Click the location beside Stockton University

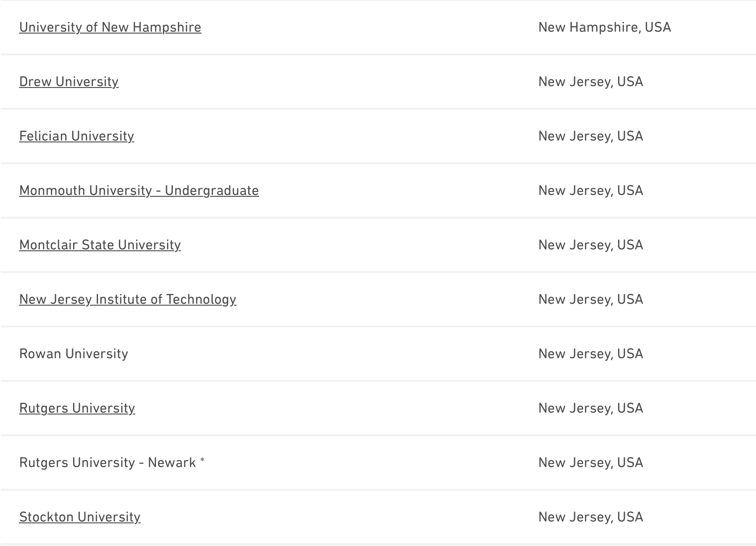pyautogui.click(x=590, y=517)
